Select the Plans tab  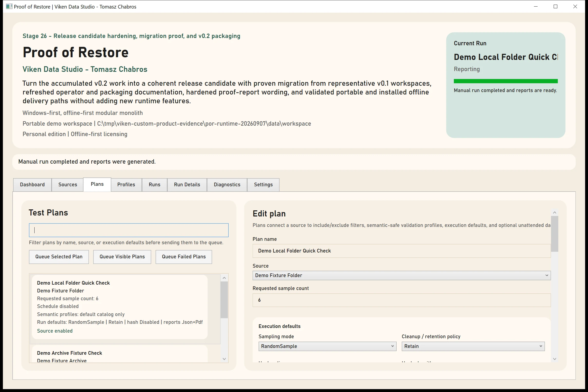tap(97, 185)
